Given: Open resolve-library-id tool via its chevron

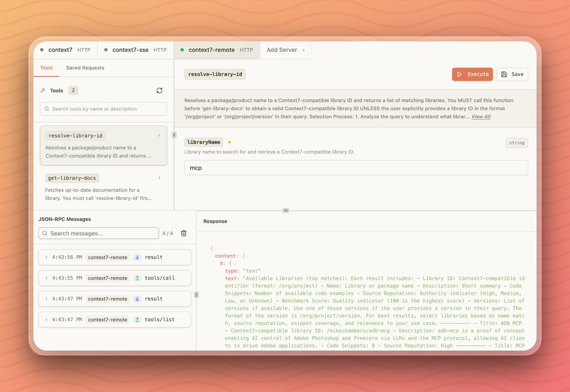Looking at the screenshot, I should point(159,135).
